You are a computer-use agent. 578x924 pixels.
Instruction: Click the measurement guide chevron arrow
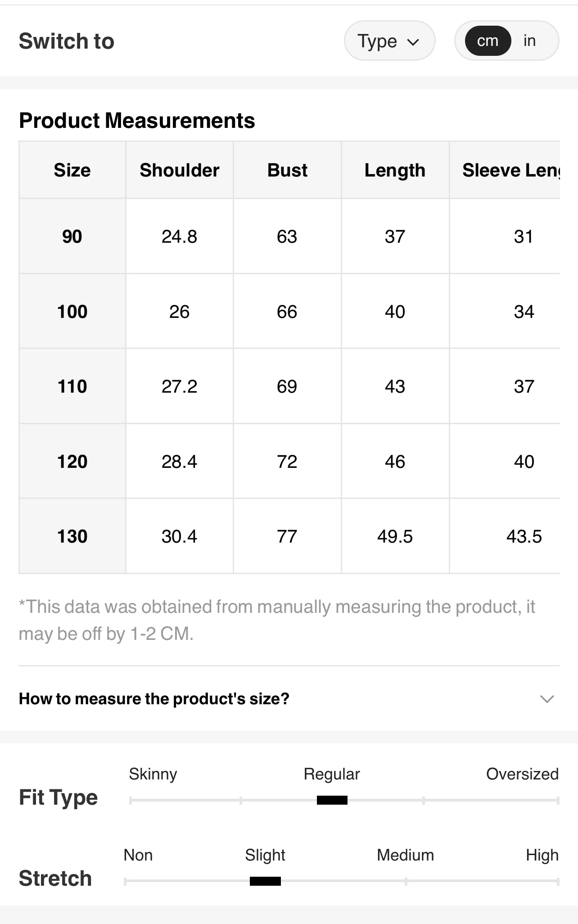tap(546, 699)
